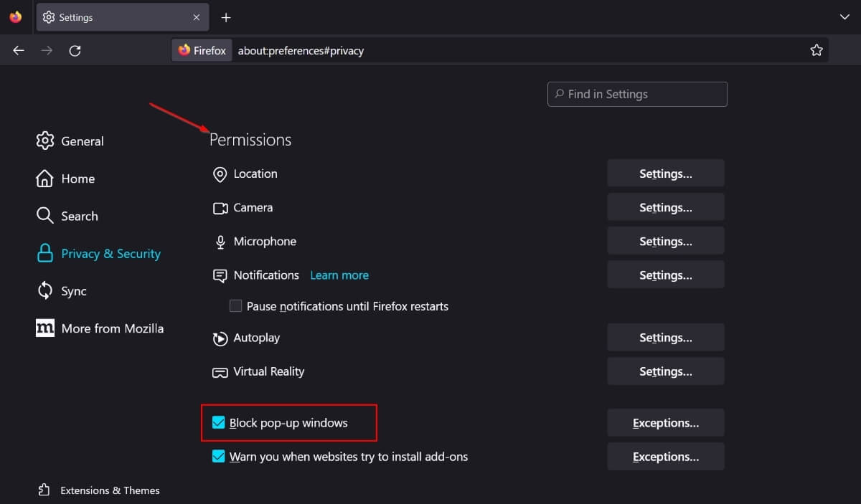Click the bookmark star icon

[x=817, y=50]
